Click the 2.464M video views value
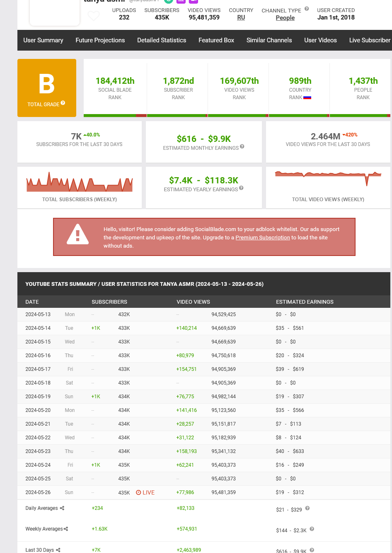 326,136
